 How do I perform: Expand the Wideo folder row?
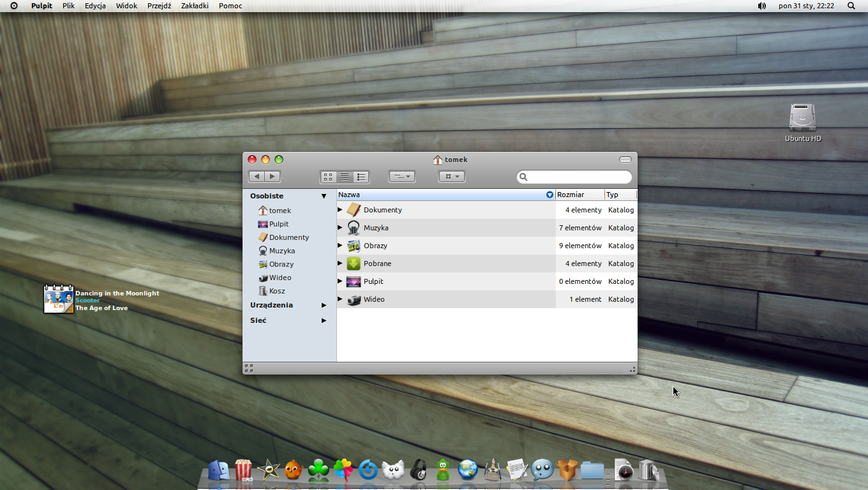click(340, 299)
